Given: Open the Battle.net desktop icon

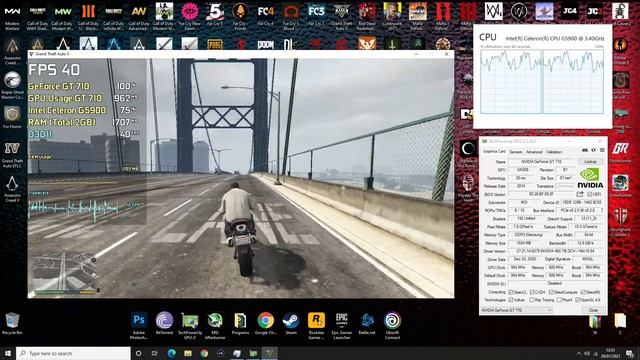Looking at the screenshot, I should pyautogui.click(x=367, y=324).
